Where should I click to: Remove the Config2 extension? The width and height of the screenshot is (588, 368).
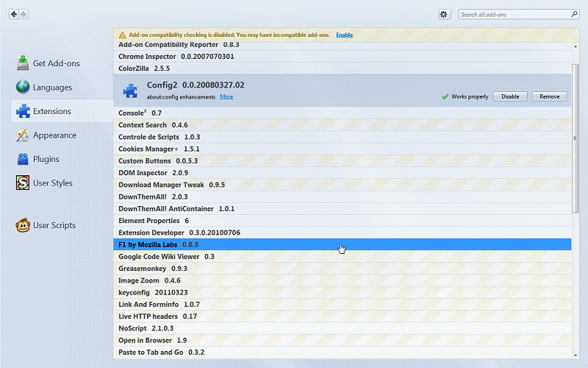point(549,96)
